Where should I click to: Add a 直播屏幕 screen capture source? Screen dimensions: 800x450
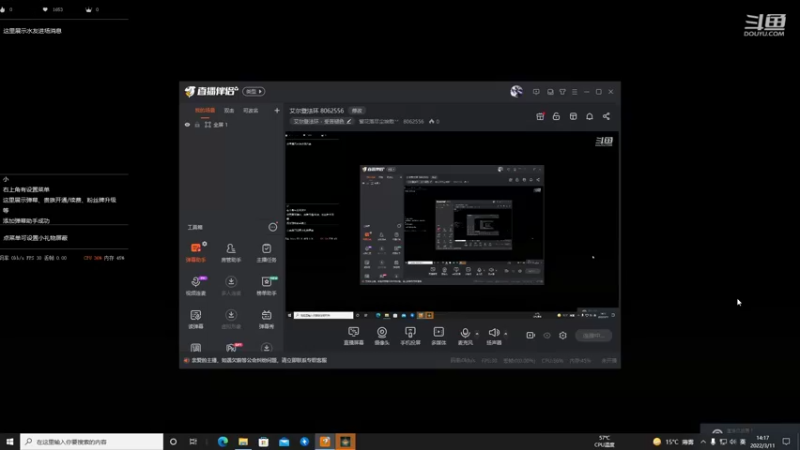(353, 336)
